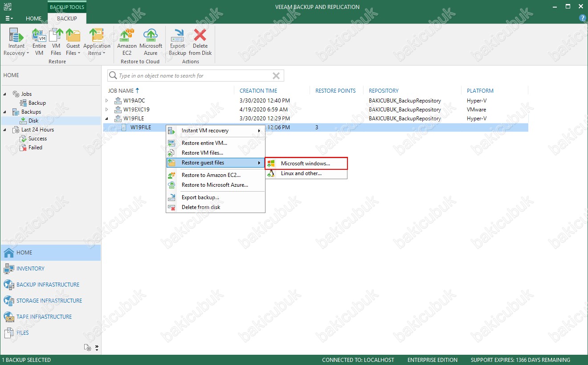The image size is (588, 365).
Task: Open FILES navigation section
Action: point(50,333)
